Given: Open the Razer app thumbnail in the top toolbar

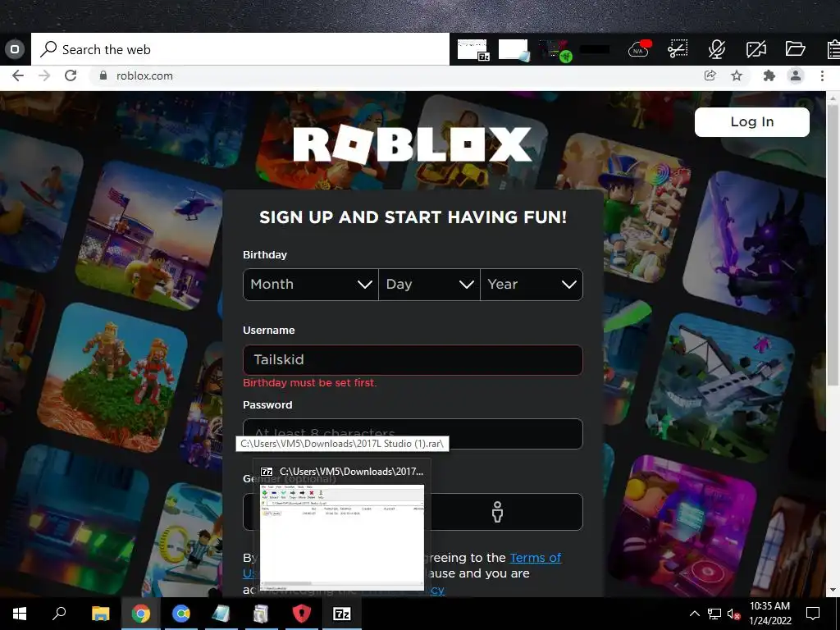Looking at the screenshot, I should point(555,50).
